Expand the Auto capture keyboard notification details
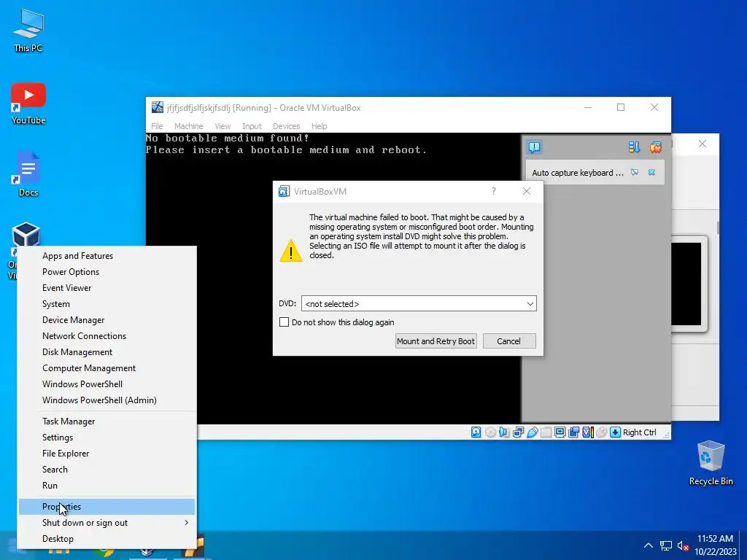The image size is (747, 560). [x=635, y=172]
